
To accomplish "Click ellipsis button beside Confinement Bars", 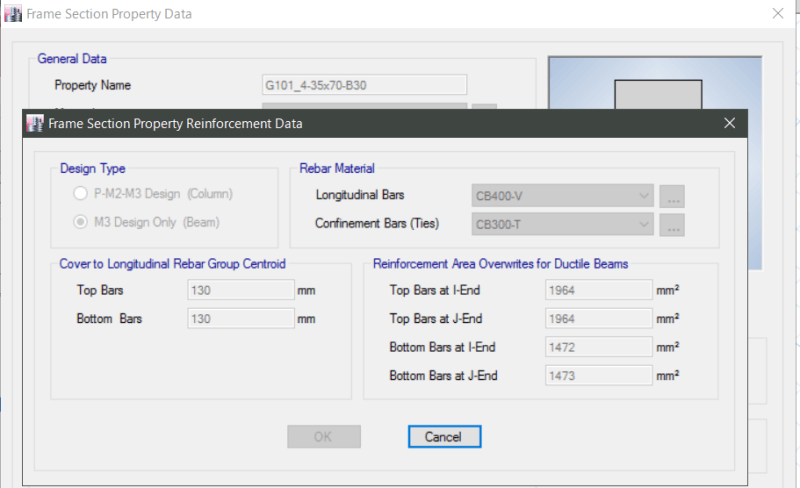I will click(672, 225).
